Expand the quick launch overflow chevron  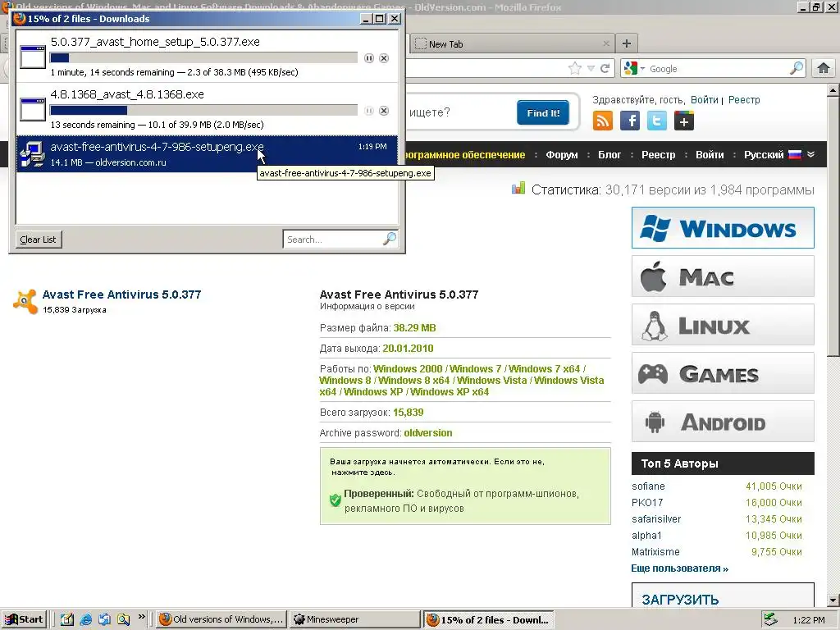click(141, 617)
